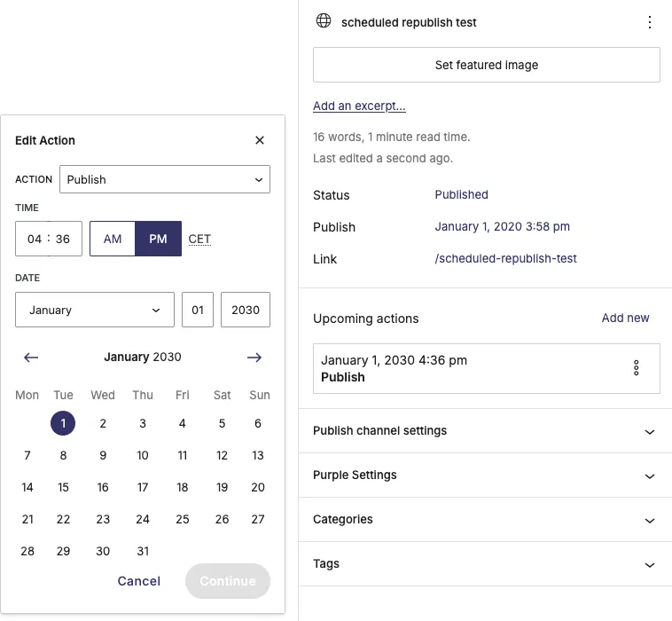Choose day 10 in the calendar
This screenshot has width=672, height=621.
(143, 455)
